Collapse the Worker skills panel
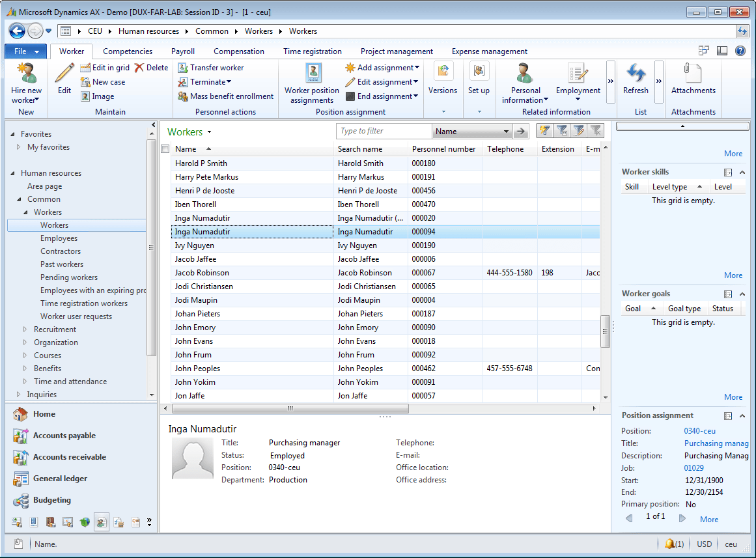756x558 pixels. click(x=742, y=172)
